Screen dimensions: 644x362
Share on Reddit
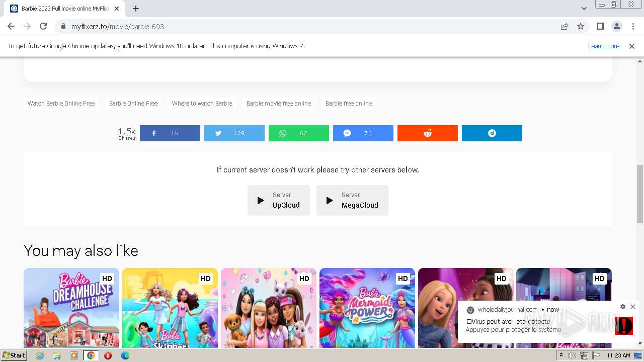coord(428,133)
